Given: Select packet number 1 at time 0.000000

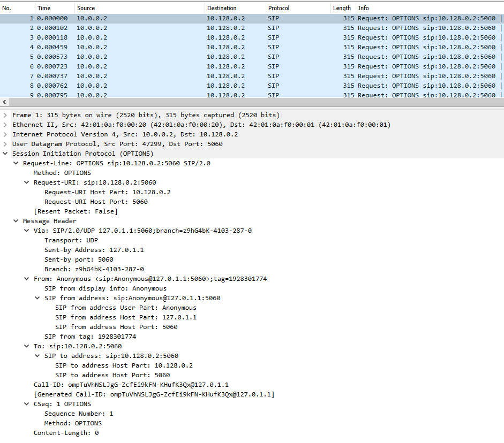Looking at the screenshot, I should (x=252, y=18).
